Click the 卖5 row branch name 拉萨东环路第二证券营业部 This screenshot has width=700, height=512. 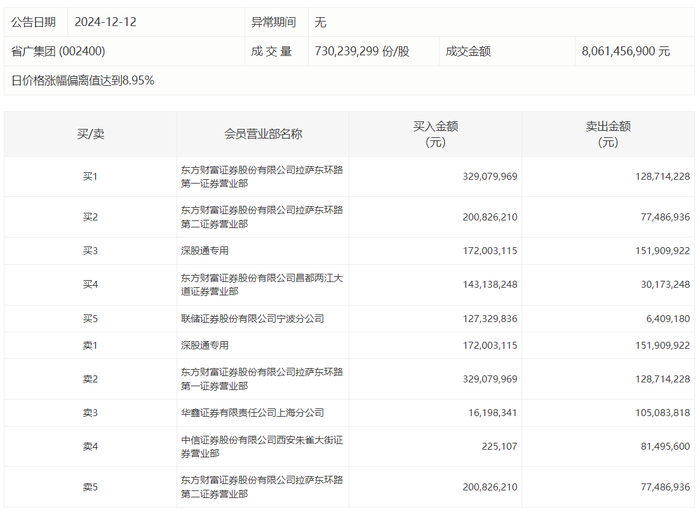click(262, 487)
